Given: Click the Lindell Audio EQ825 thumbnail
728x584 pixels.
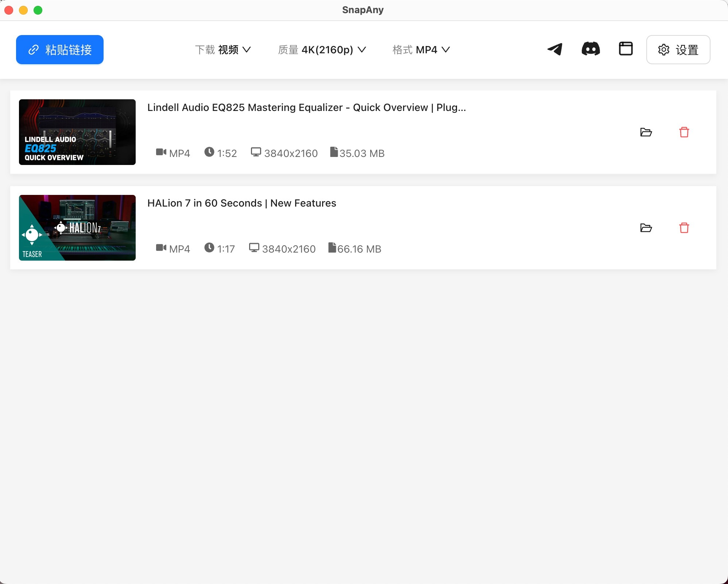Looking at the screenshot, I should pos(77,132).
